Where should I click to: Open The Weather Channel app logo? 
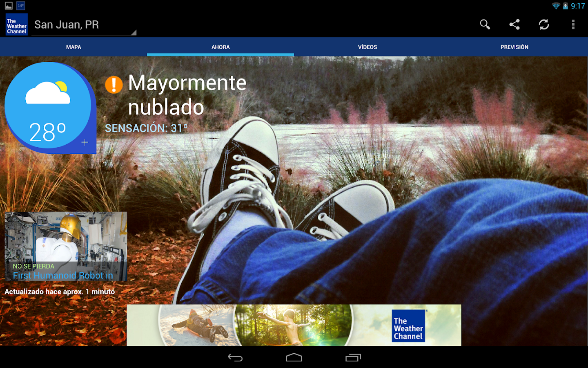[x=17, y=25]
